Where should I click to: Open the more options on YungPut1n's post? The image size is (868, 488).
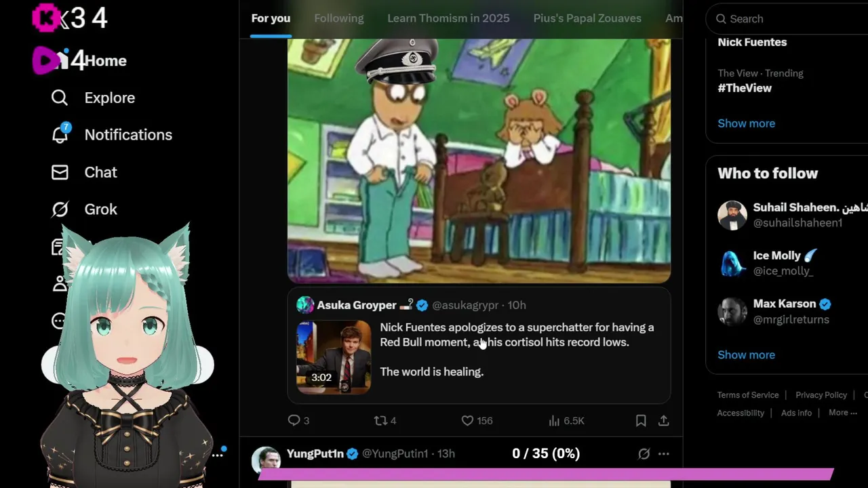664,453
